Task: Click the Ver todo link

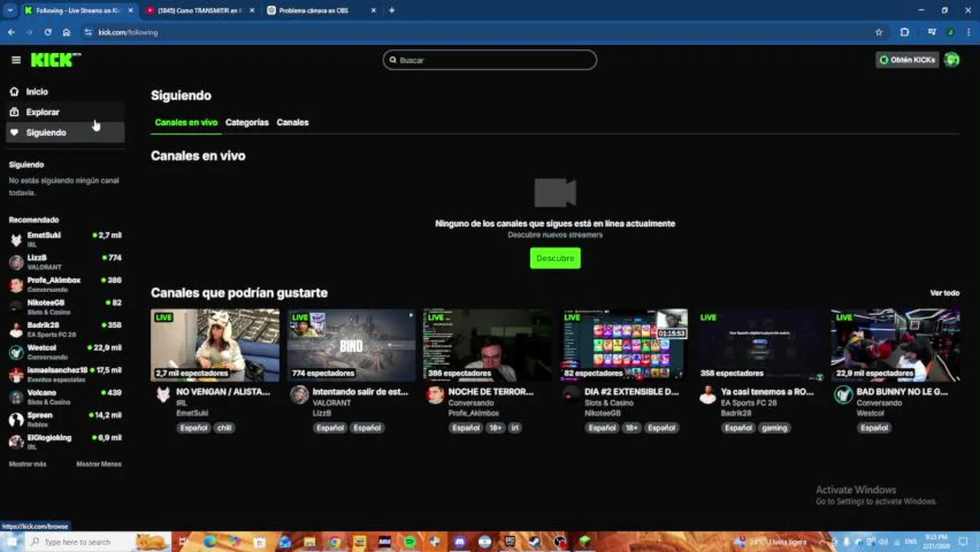Action: pyautogui.click(x=945, y=293)
